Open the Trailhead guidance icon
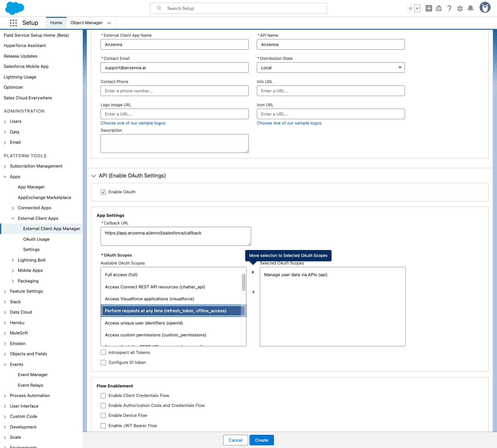 [x=439, y=9]
